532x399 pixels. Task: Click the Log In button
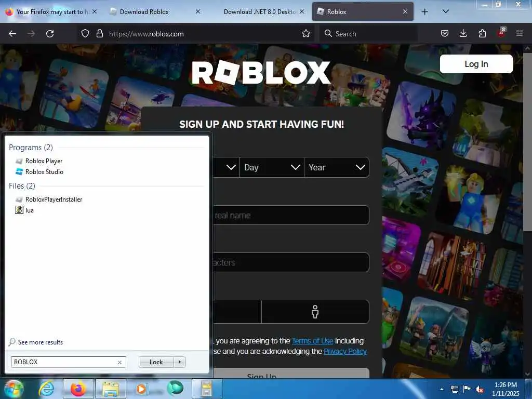click(x=476, y=64)
